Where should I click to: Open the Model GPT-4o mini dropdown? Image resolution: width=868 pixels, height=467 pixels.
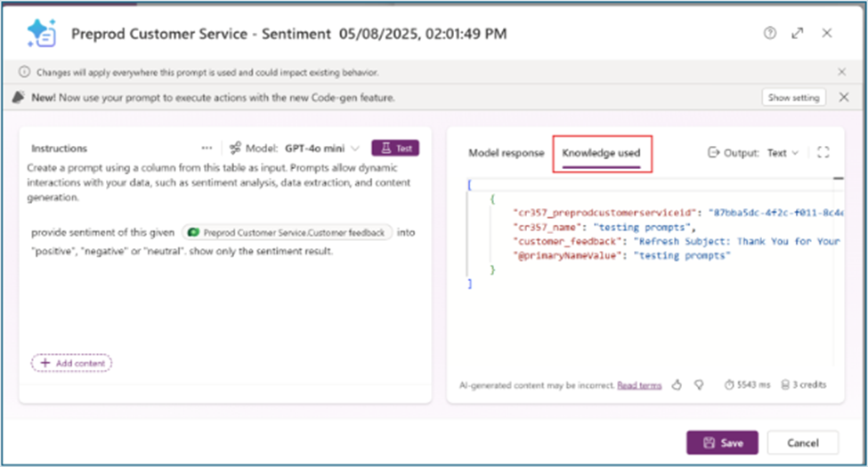[323, 149]
